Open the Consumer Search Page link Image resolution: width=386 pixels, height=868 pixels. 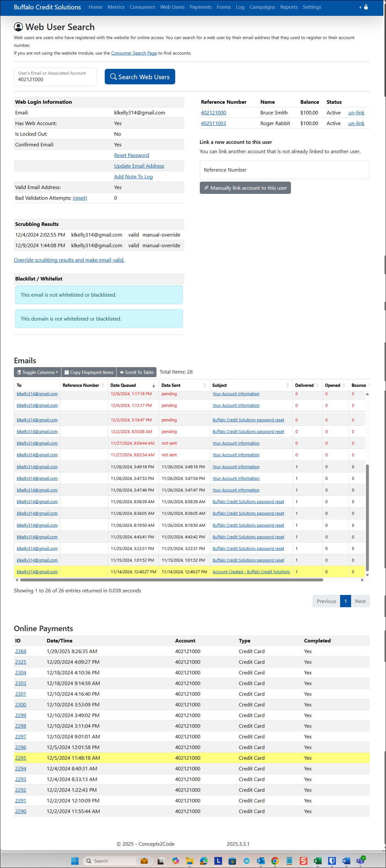[134, 53]
